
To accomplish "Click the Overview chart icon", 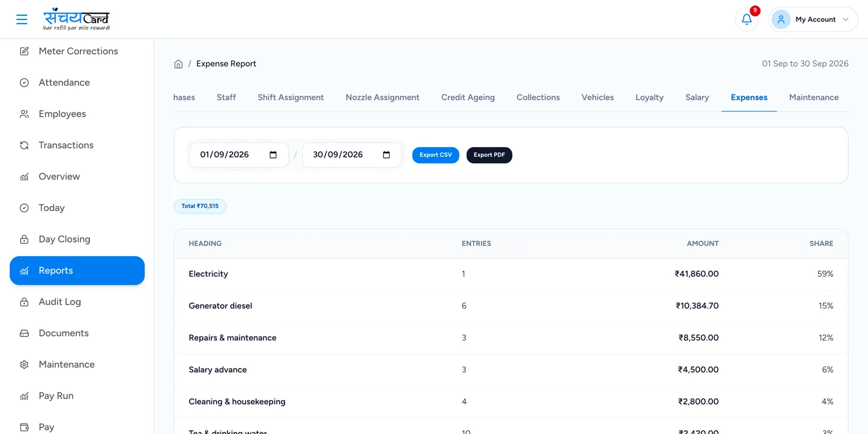I will tap(24, 177).
